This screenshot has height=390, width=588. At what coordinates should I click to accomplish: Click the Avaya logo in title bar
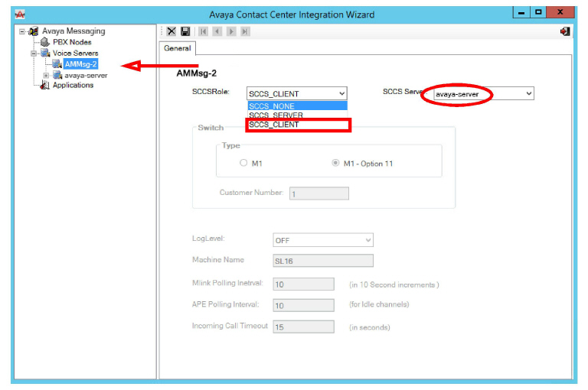(20, 15)
